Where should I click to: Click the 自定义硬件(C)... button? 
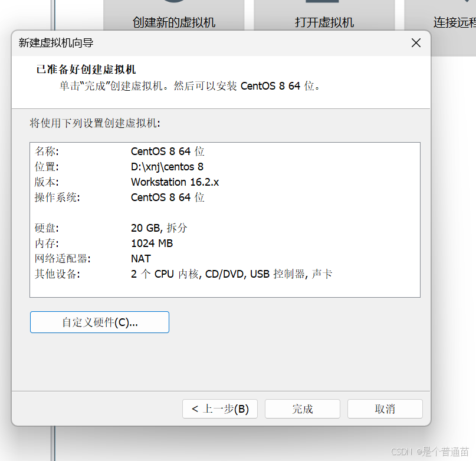point(100,322)
